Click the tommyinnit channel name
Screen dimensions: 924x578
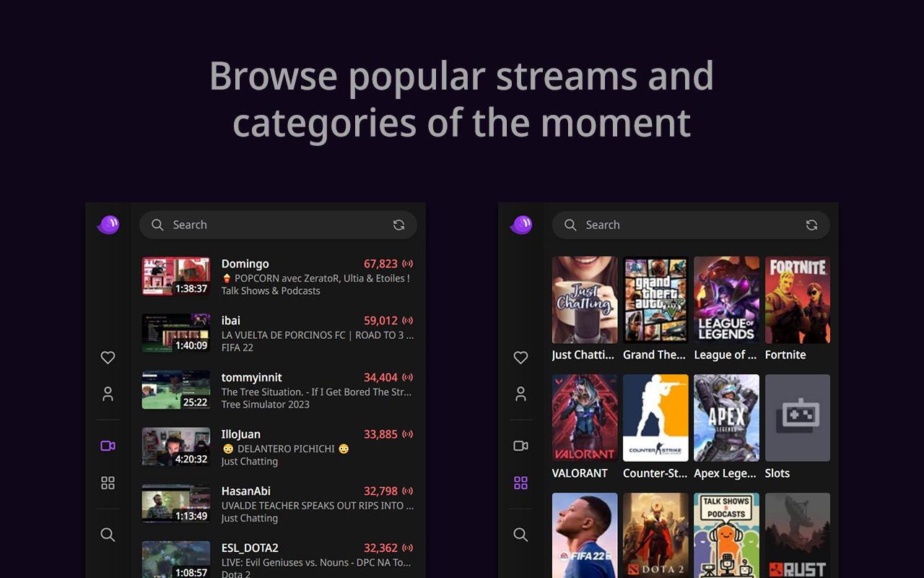click(x=252, y=377)
